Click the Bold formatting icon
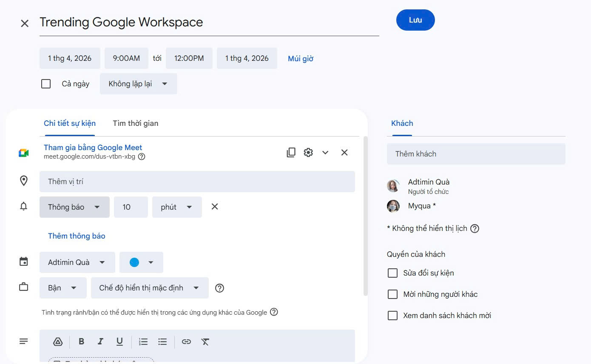 pyautogui.click(x=81, y=341)
